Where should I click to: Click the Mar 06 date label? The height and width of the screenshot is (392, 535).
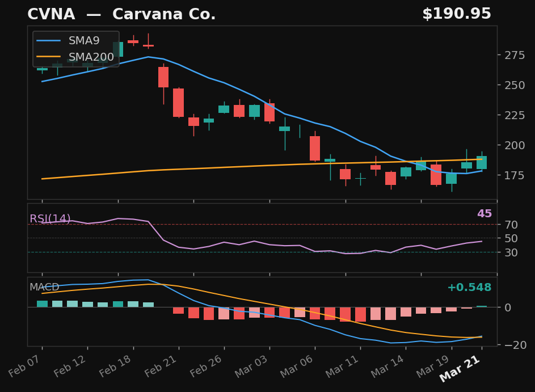tap(296, 366)
